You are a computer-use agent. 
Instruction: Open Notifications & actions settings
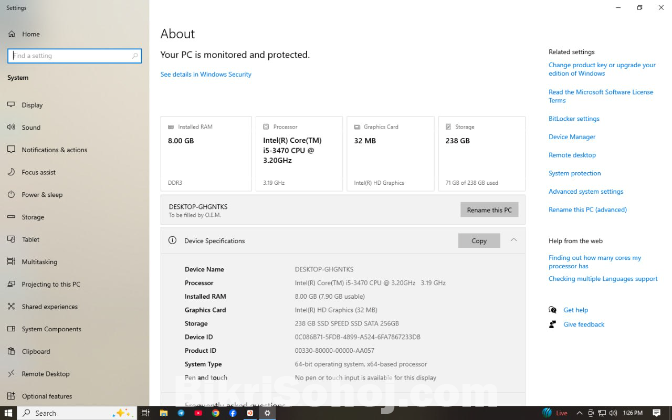[x=54, y=150]
